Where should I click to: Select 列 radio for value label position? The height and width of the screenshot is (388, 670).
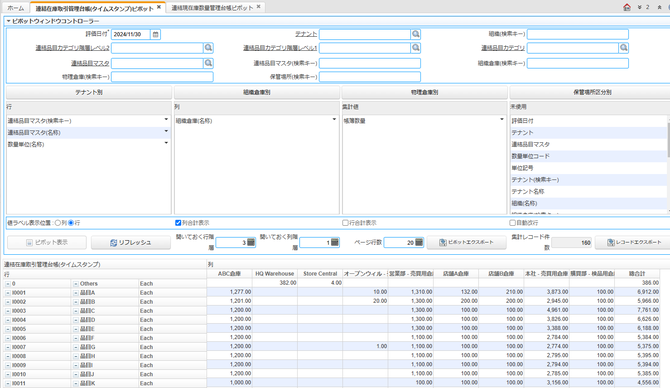click(58, 223)
